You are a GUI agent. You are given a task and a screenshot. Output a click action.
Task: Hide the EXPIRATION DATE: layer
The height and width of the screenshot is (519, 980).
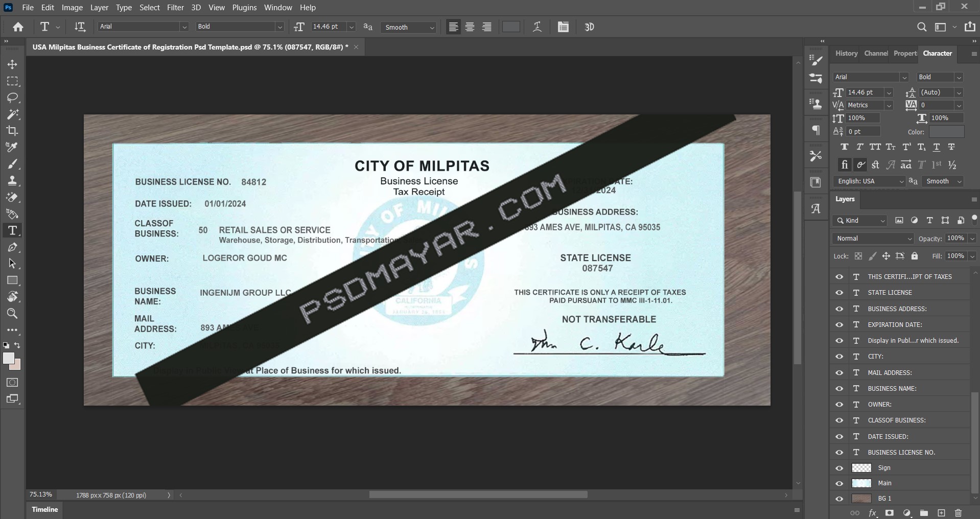point(839,325)
